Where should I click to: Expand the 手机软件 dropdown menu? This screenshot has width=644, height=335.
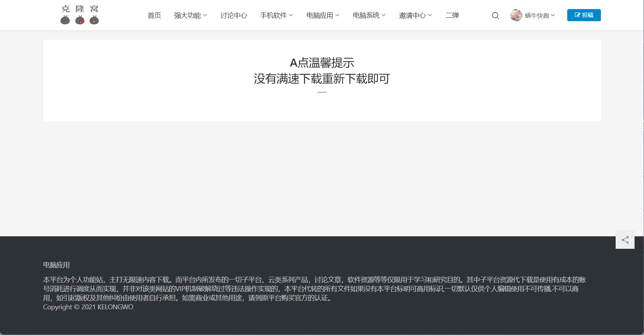tap(276, 16)
